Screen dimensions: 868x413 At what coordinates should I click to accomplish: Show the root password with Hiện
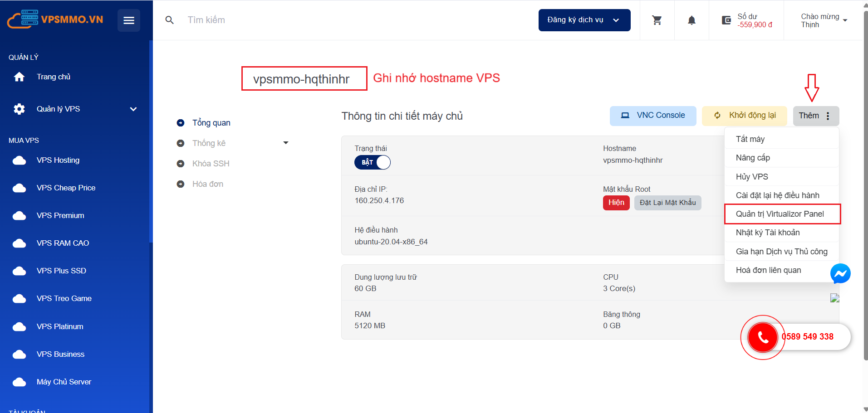tap(616, 203)
